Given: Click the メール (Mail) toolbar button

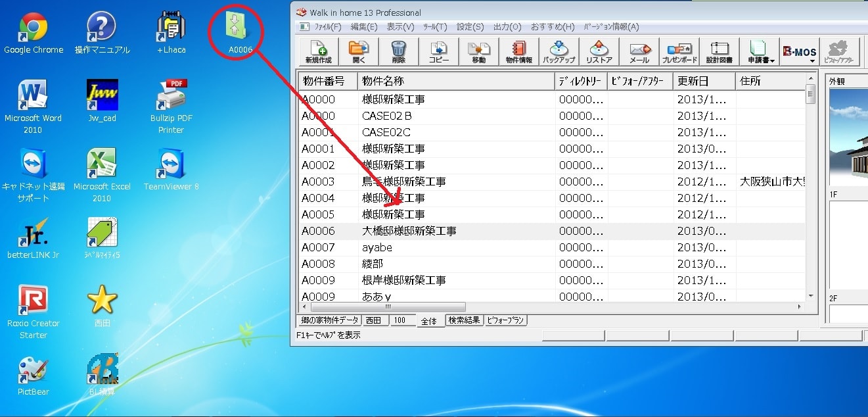Looking at the screenshot, I should click(639, 51).
